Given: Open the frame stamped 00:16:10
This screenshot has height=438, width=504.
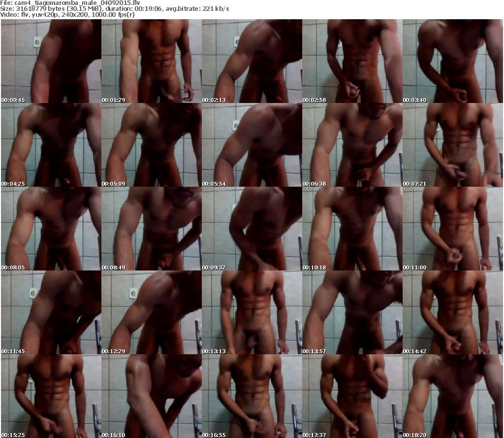Looking at the screenshot, I should [152, 396].
